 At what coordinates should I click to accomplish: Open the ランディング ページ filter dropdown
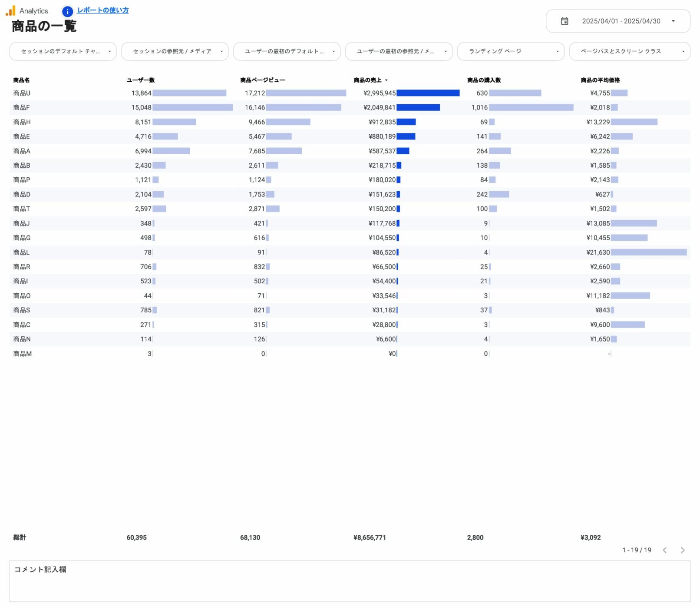click(510, 51)
